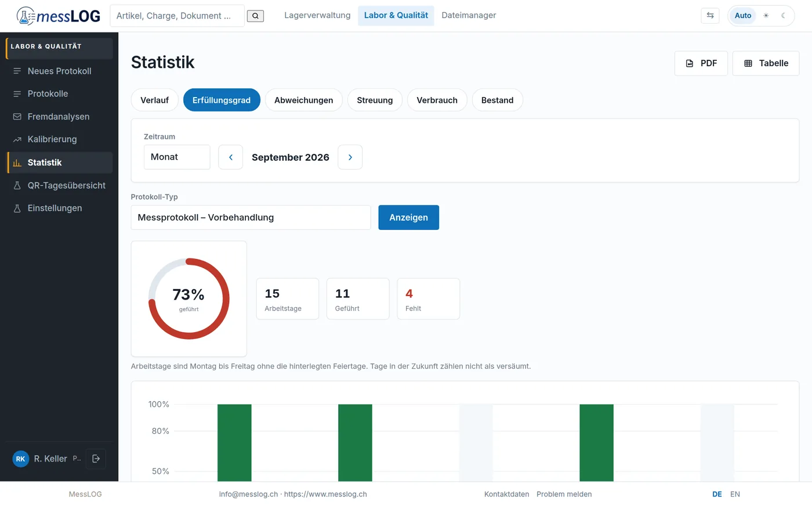Viewport: 812px width, 508px height.
Task: Switch to light theme with sun icon
Action: pos(766,16)
